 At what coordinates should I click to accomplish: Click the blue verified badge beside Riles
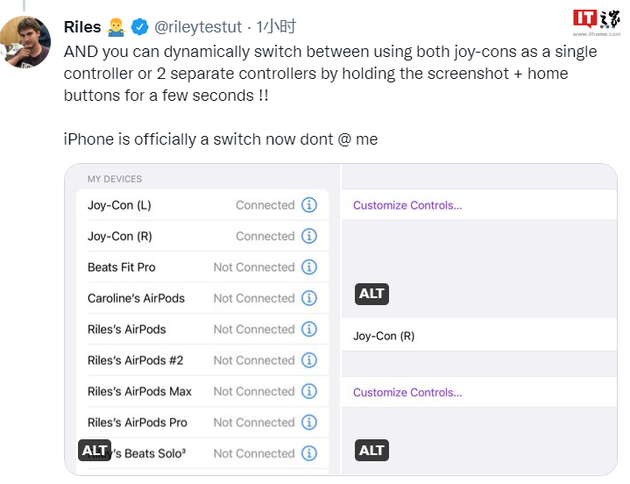tap(139, 27)
